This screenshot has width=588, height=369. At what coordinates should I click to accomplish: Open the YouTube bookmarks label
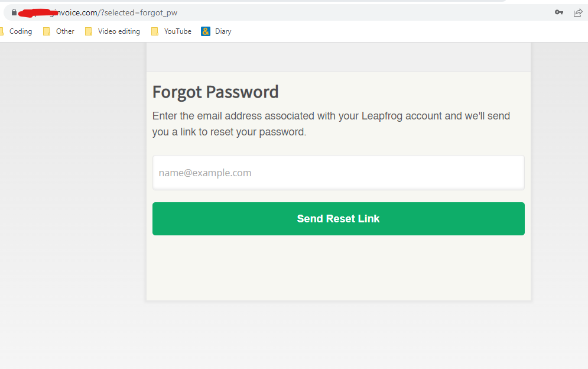coord(177,31)
